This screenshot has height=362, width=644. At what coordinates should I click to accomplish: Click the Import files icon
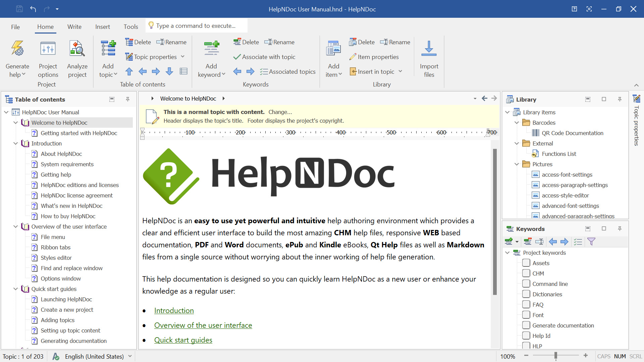coord(429,49)
